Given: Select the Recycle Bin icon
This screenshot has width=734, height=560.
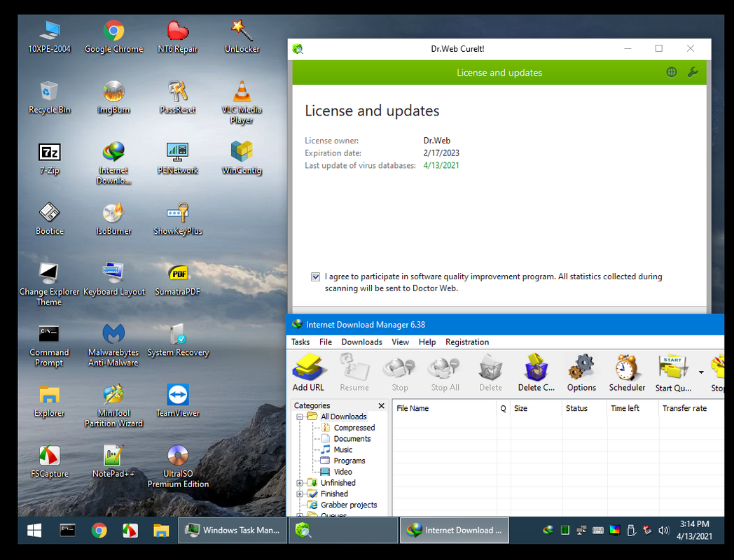Looking at the screenshot, I should click(x=49, y=97).
